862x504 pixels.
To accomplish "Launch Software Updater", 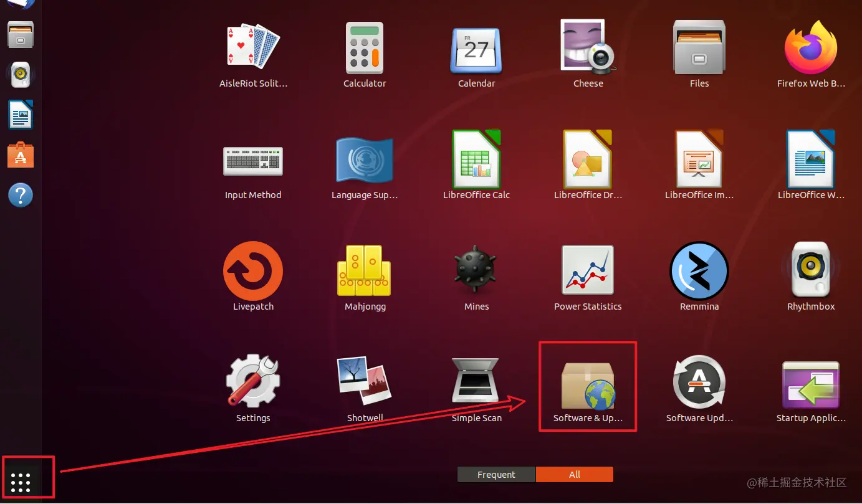I will [699, 381].
